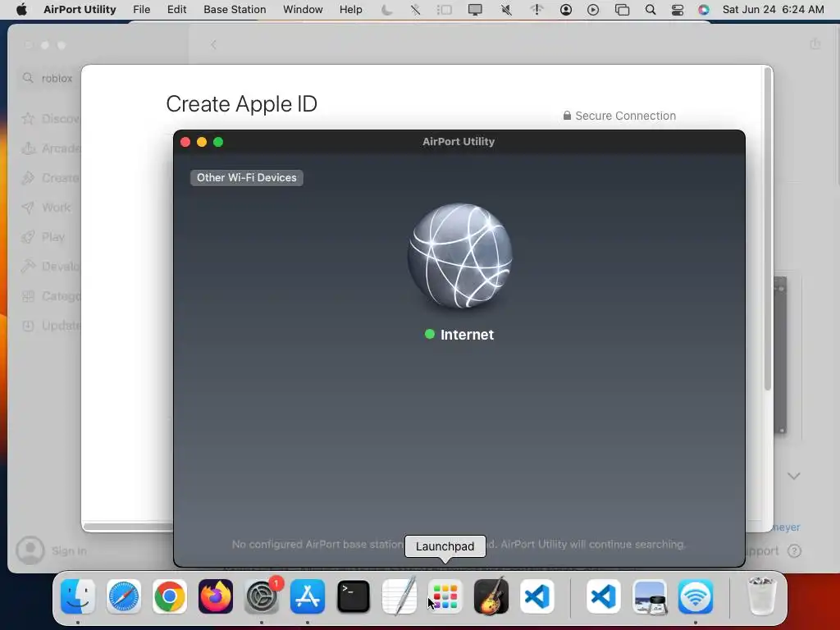The image size is (840, 630).
Task: Expand the chevron in the App Store window
Action: pos(794,476)
